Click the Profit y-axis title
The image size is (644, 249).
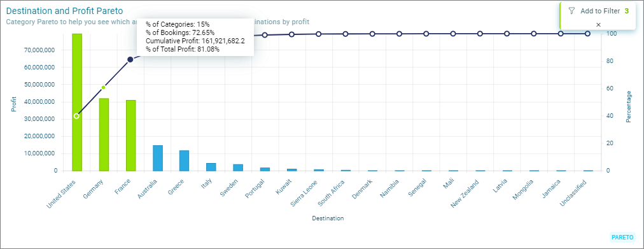[x=14, y=104]
